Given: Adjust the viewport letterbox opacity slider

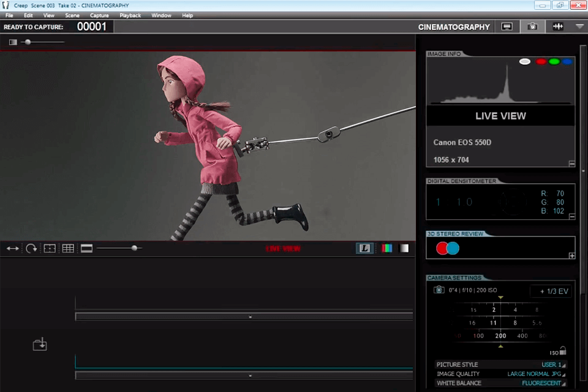Looking at the screenshot, I should click(135, 248).
